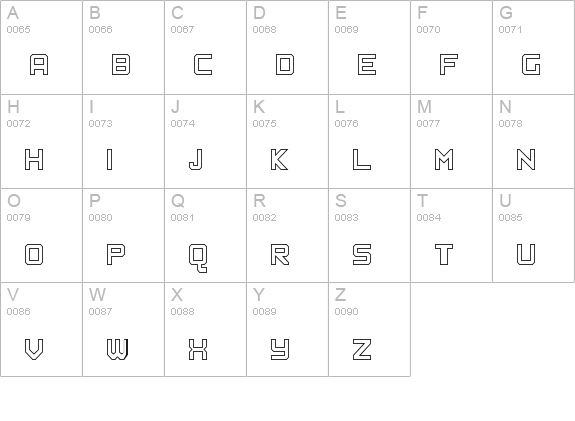Select the outlined letter Y glyph
This screenshot has width=575, height=421.
[280, 349]
